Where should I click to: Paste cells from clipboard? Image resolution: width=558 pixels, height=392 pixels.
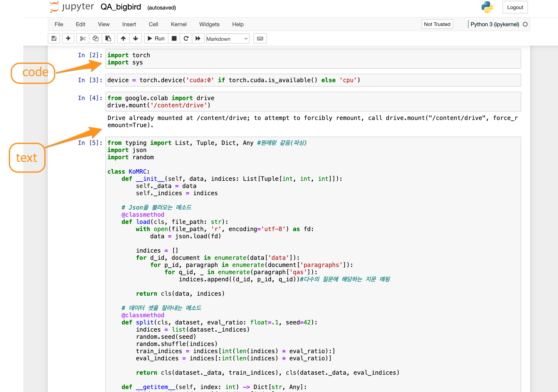point(108,38)
